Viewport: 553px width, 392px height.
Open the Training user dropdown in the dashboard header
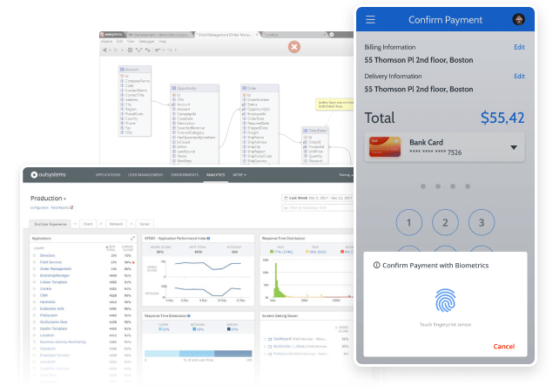click(346, 175)
